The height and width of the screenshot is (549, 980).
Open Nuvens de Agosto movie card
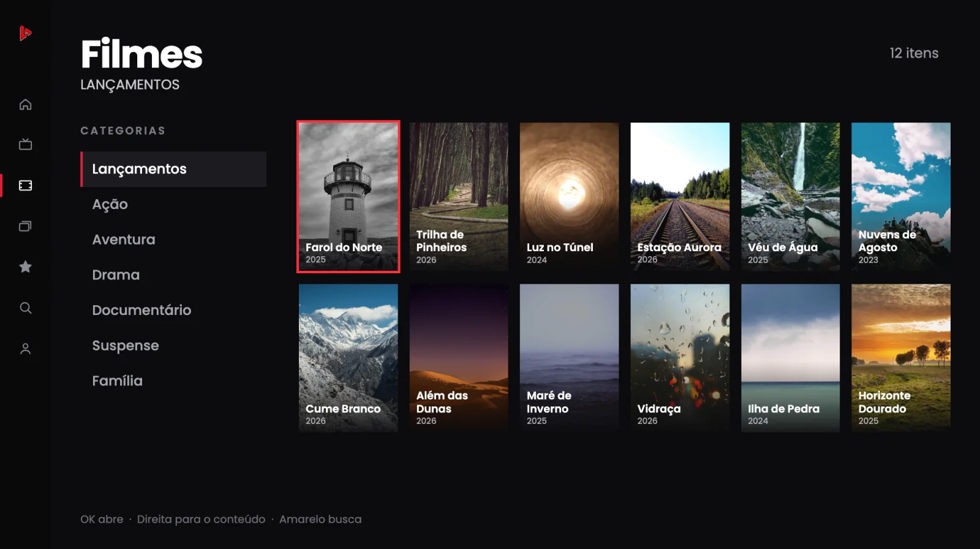(x=901, y=197)
